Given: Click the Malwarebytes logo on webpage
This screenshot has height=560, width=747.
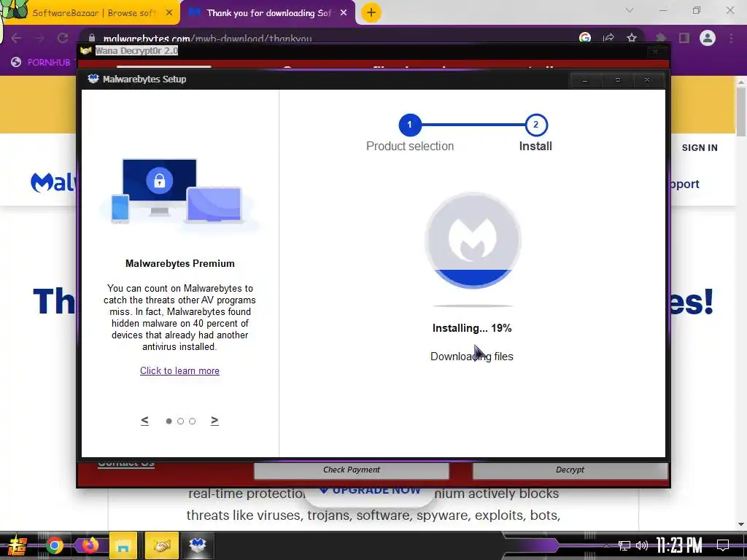Looking at the screenshot, I should tap(53, 183).
